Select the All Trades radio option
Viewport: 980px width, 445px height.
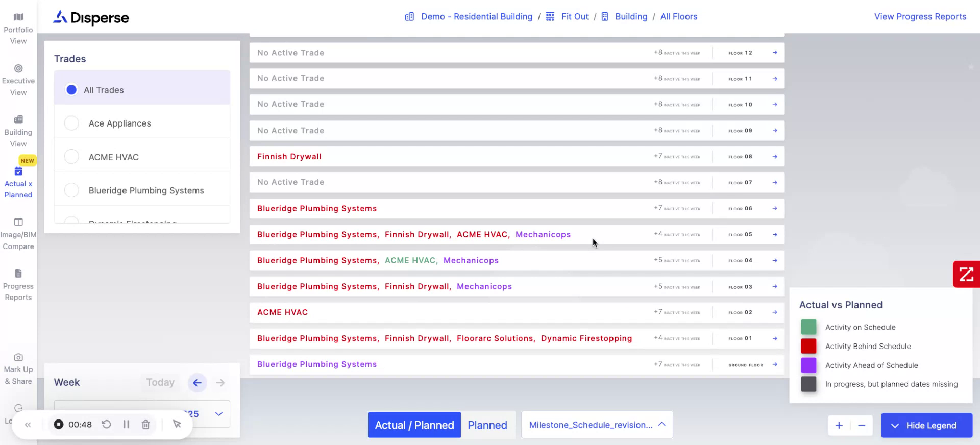pyautogui.click(x=71, y=90)
